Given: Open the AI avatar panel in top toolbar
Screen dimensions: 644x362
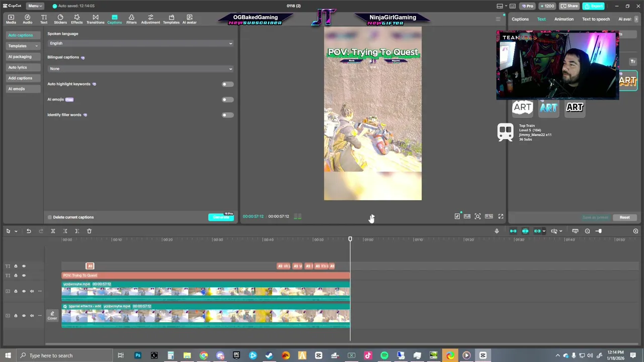Looking at the screenshot, I should pos(189,19).
